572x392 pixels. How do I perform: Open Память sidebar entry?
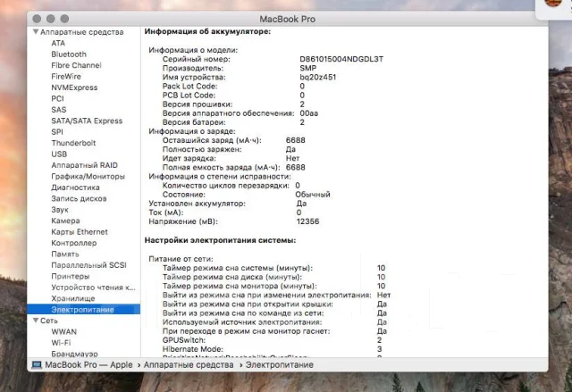[x=65, y=254]
